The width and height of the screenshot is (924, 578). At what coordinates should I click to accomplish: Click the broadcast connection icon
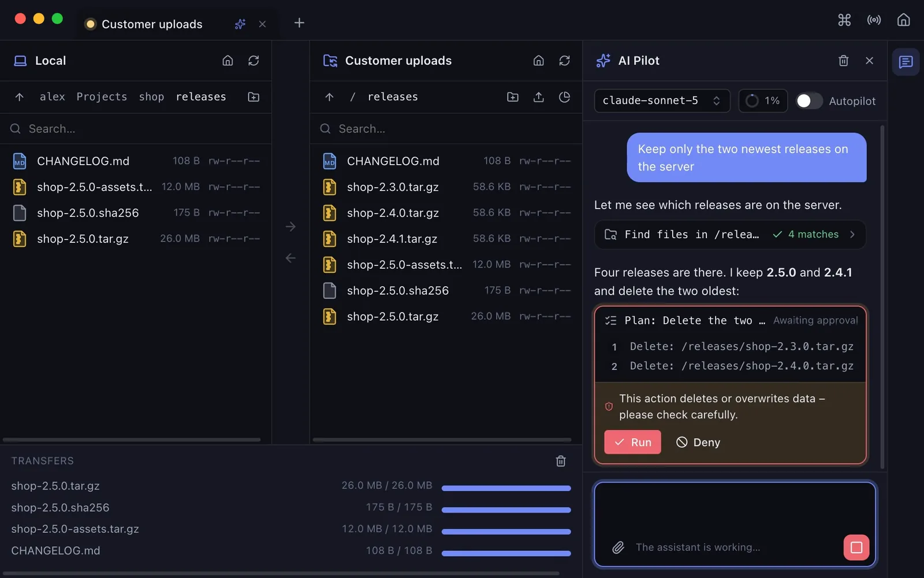[874, 20]
